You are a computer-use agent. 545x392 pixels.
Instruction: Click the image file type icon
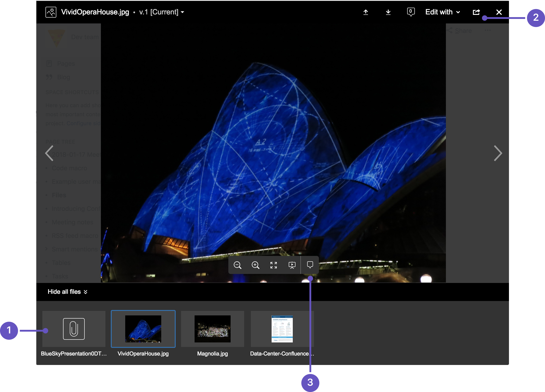[x=51, y=12]
